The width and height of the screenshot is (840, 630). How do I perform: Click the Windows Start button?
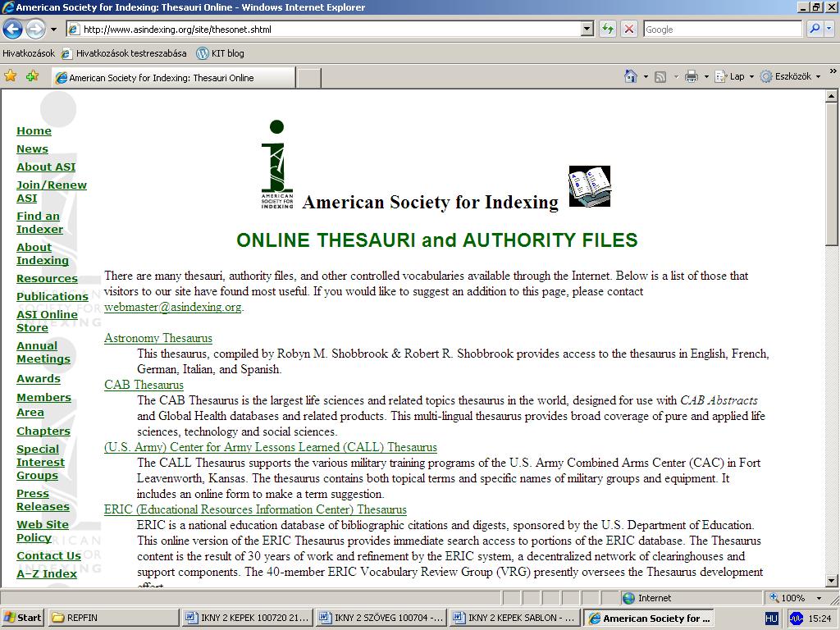coord(23,618)
